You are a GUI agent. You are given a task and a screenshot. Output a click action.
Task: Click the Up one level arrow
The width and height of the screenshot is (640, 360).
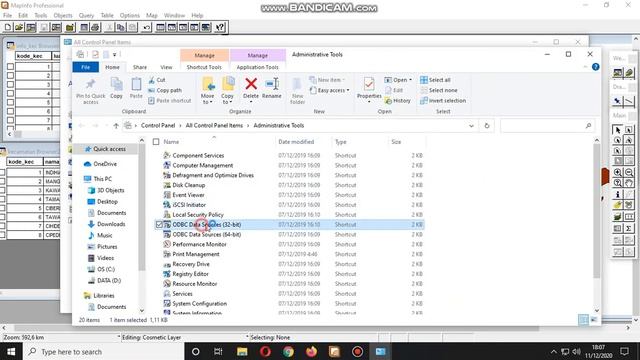(x=116, y=126)
